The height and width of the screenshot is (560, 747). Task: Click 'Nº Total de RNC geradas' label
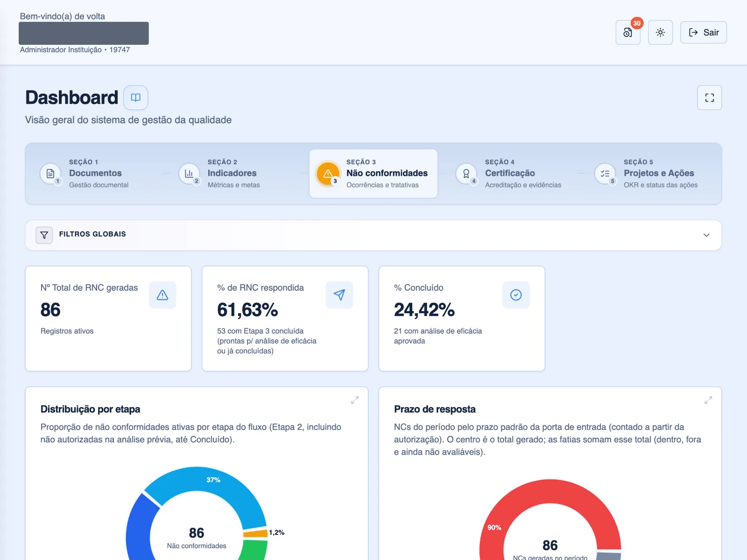pyautogui.click(x=89, y=288)
